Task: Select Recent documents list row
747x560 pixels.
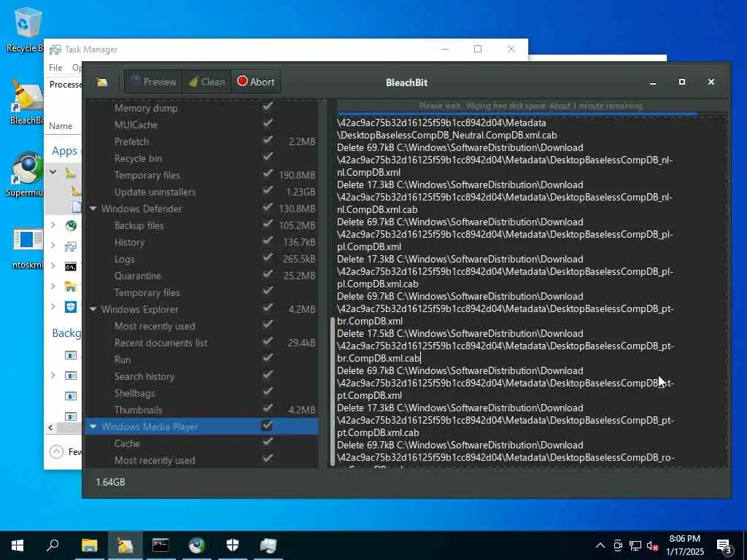Action: [202, 343]
